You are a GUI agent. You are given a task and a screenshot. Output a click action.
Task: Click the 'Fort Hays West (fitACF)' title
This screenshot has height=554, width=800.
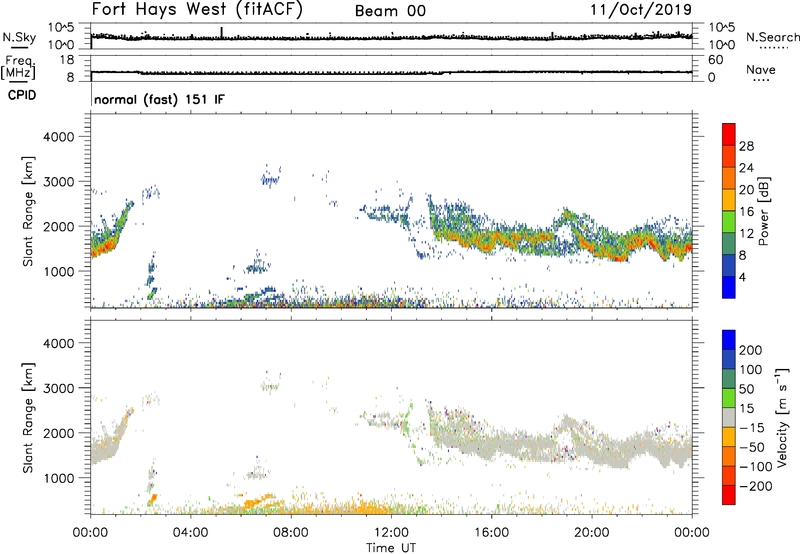(197, 10)
